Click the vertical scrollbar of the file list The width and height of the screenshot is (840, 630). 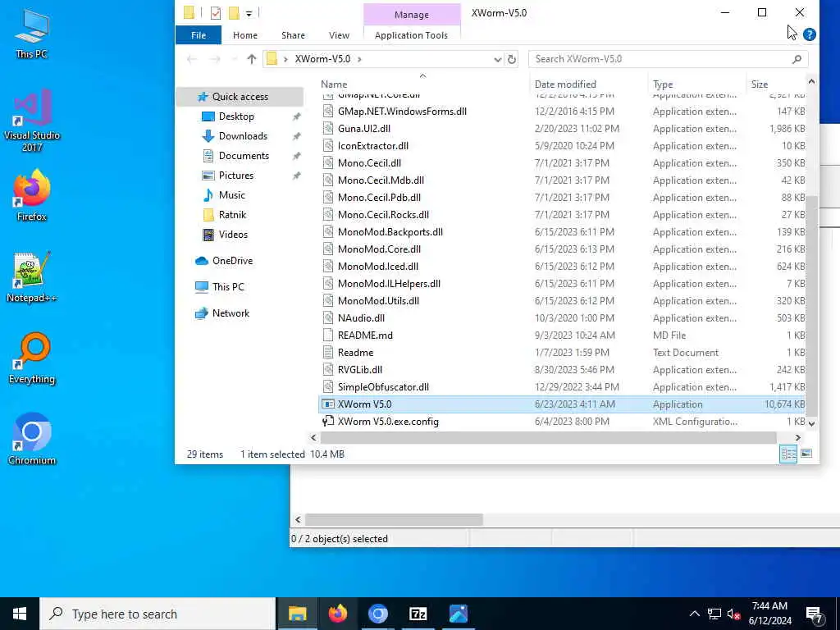click(811, 305)
